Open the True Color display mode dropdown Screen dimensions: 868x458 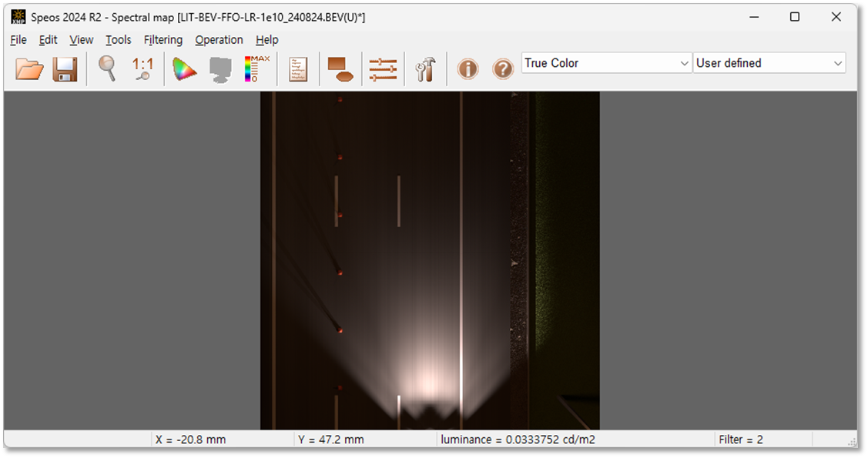click(x=606, y=63)
